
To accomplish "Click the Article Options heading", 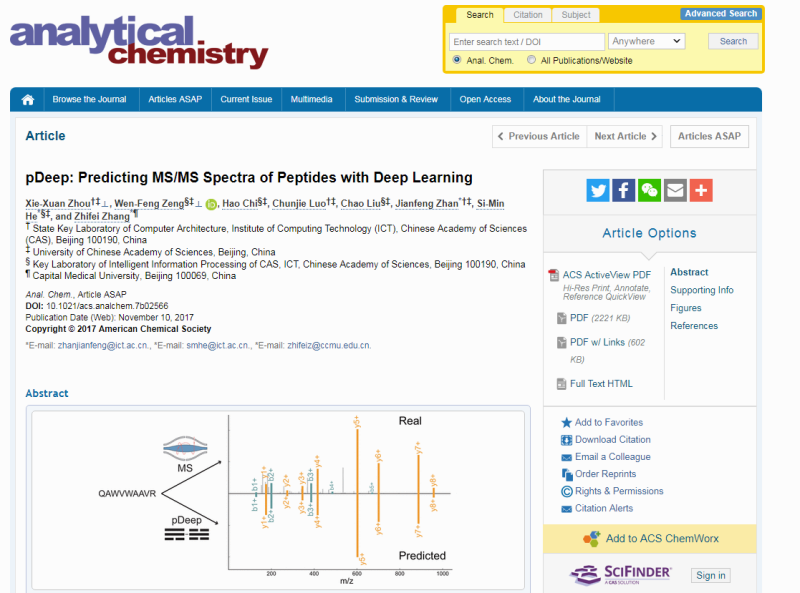I will tap(649, 233).
